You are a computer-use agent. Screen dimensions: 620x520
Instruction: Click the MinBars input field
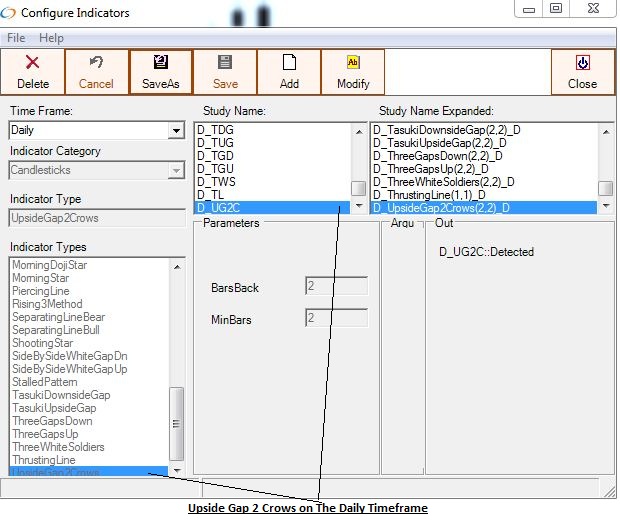click(x=336, y=318)
